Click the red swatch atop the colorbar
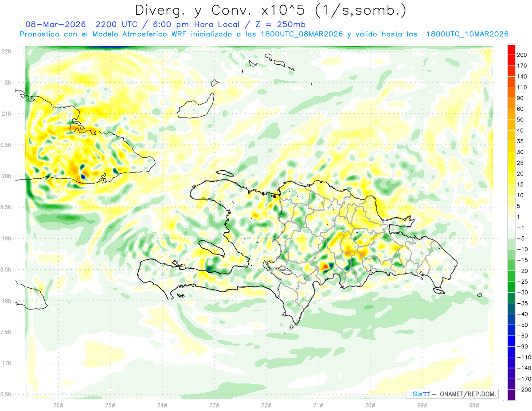Screen dimensions: 532x411 511,50
